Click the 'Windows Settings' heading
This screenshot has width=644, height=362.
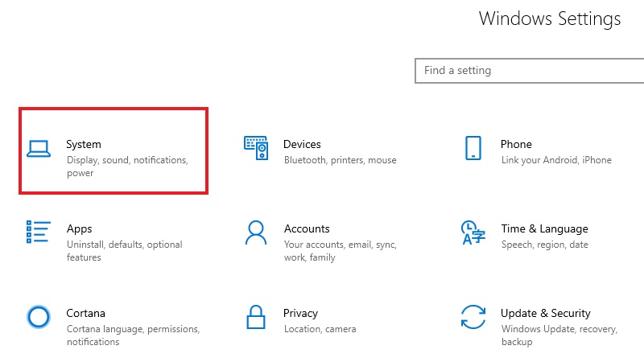pyautogui.click(x=550, y=19)
